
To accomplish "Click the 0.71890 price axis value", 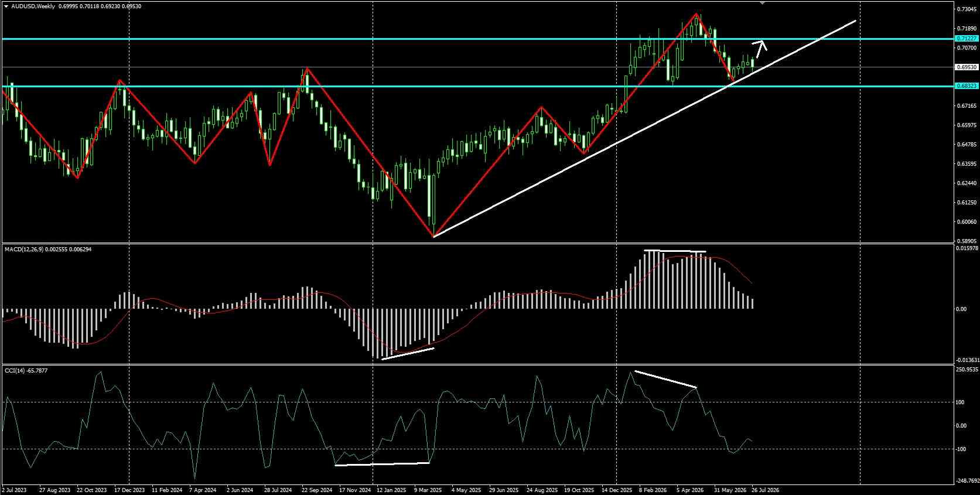I will click(x=967, y=29).
